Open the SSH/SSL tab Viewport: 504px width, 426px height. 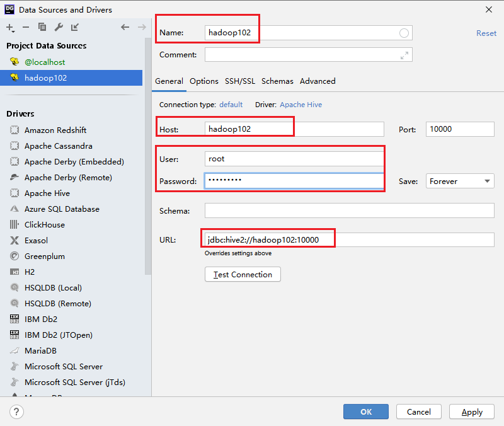pos(240,81)
